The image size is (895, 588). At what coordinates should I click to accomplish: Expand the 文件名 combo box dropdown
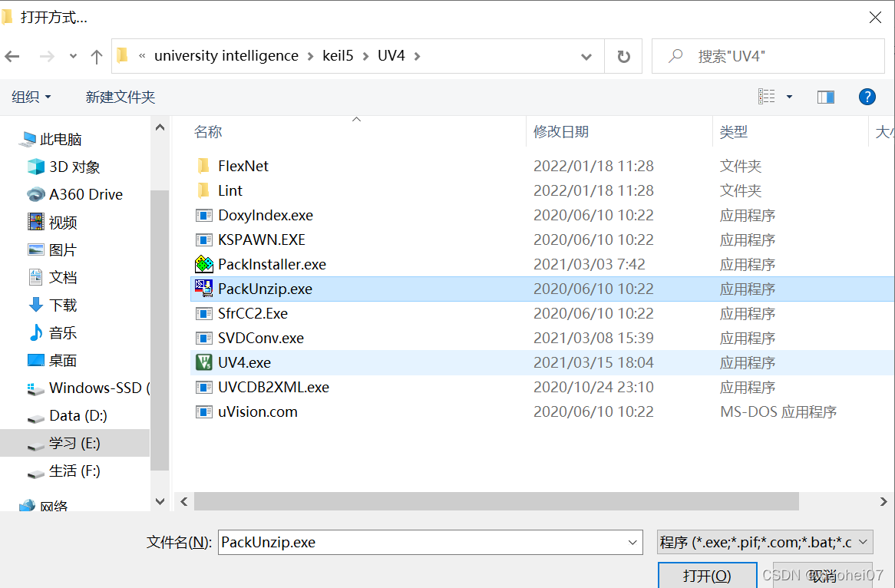pyautogui.click(x=632, y=543)
